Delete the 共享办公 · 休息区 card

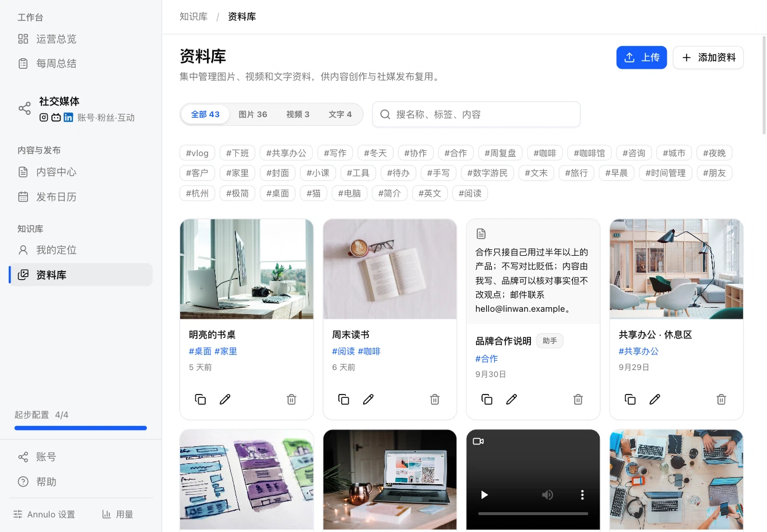coord(722,399)
